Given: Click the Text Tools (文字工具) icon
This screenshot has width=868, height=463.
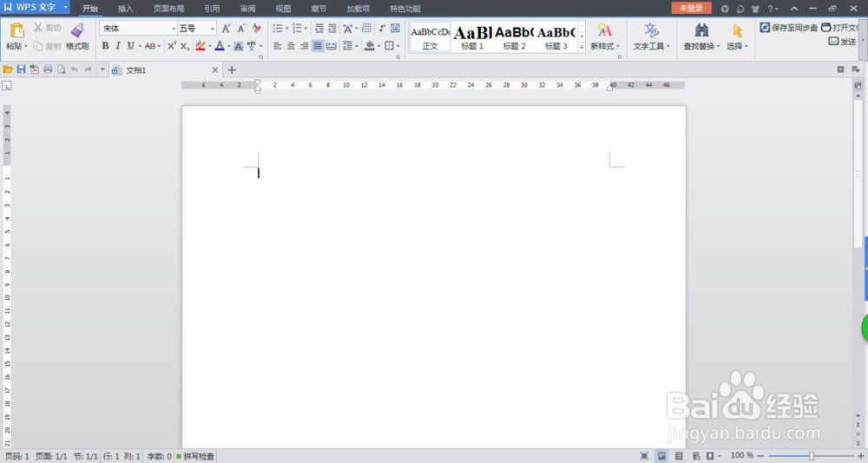Looking at the screenshot, I should coord(652,31).
